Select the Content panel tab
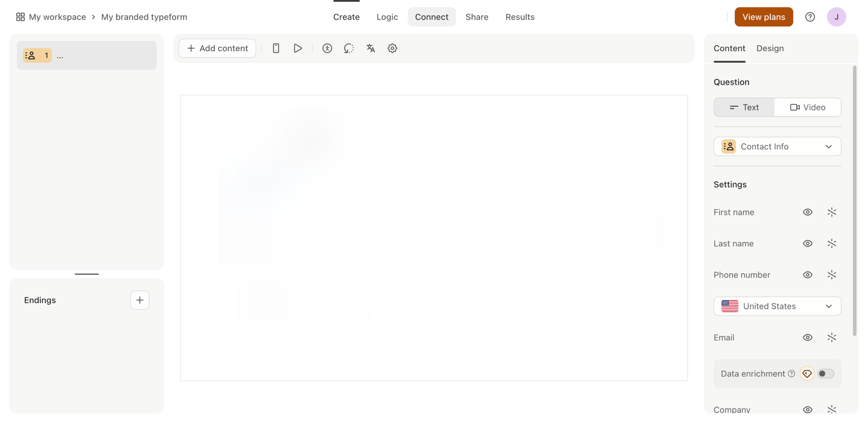868x423 pixels. pos(729,48)
